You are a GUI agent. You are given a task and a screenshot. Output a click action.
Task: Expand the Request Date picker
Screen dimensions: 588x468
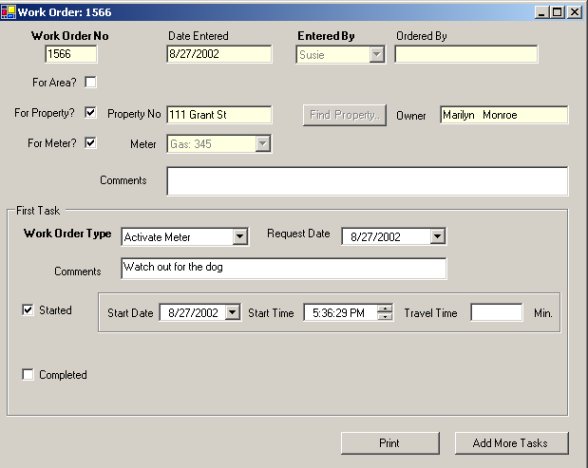point(437,237)
